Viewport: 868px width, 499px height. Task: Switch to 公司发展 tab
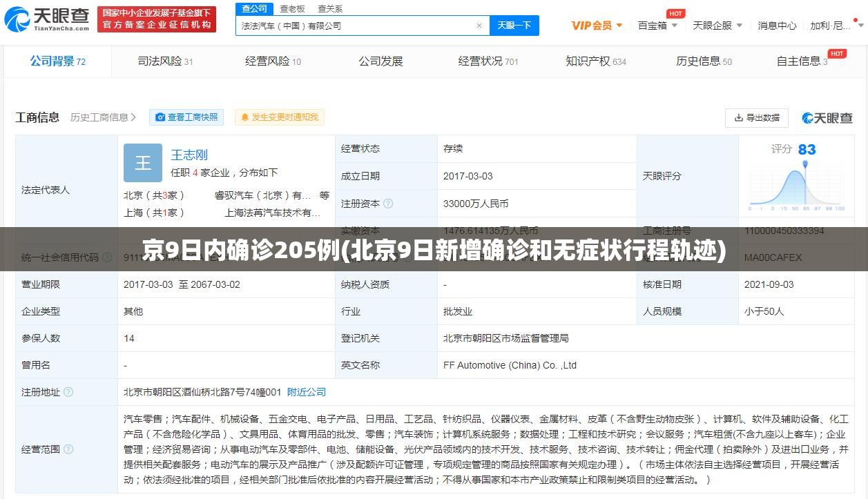pos(380,61)
